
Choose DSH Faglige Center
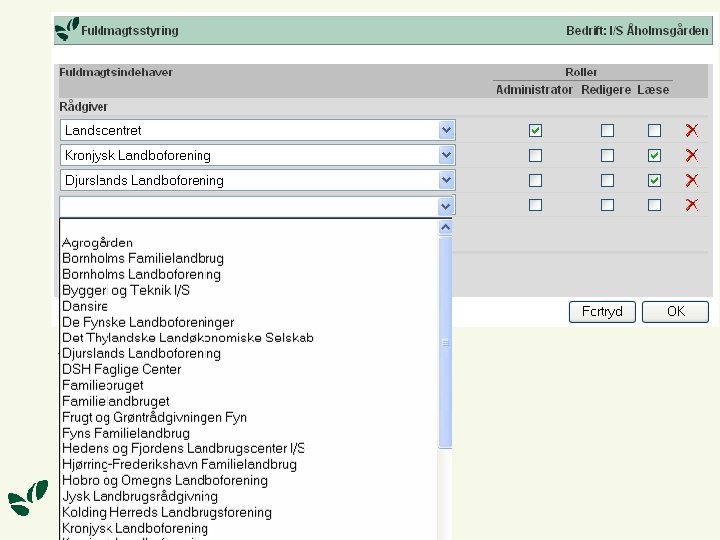pos(122,369)
